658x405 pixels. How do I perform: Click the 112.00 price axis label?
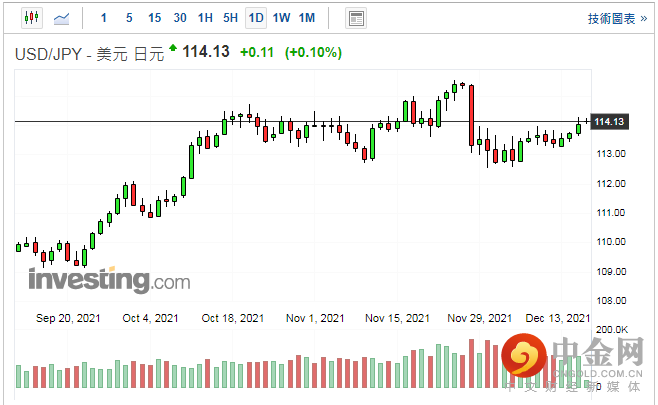(x=611, y=183)
